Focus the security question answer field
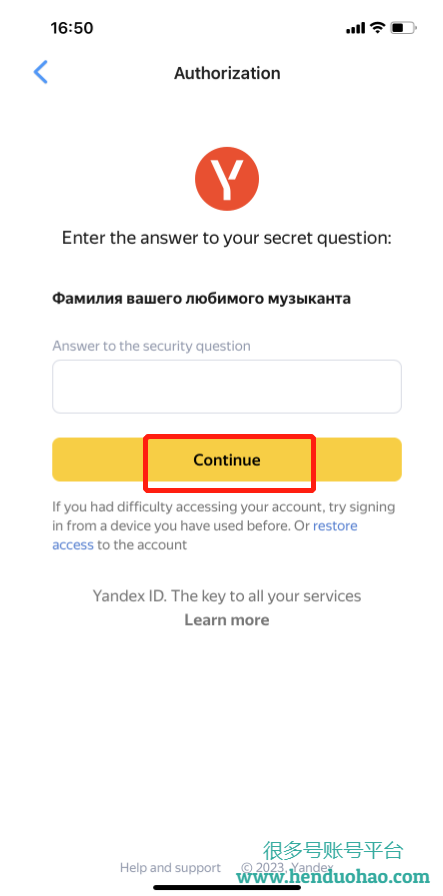The height and width of the screenshot is (896, 443). (x=227, y=386)
